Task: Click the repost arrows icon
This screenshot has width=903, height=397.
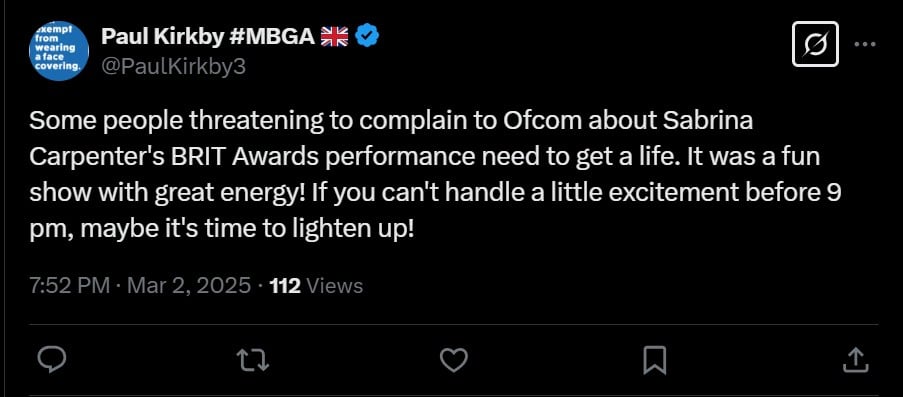Action: point(253,360)
